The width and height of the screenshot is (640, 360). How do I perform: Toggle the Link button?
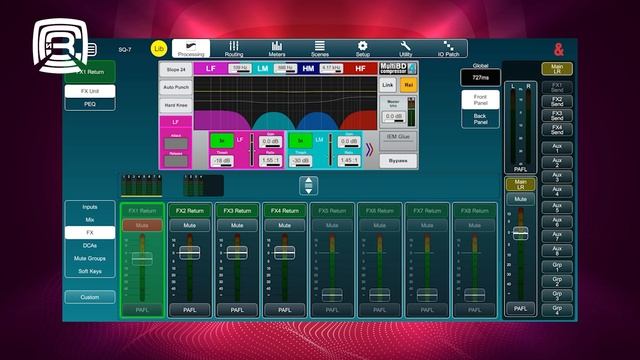click(388, 85)
